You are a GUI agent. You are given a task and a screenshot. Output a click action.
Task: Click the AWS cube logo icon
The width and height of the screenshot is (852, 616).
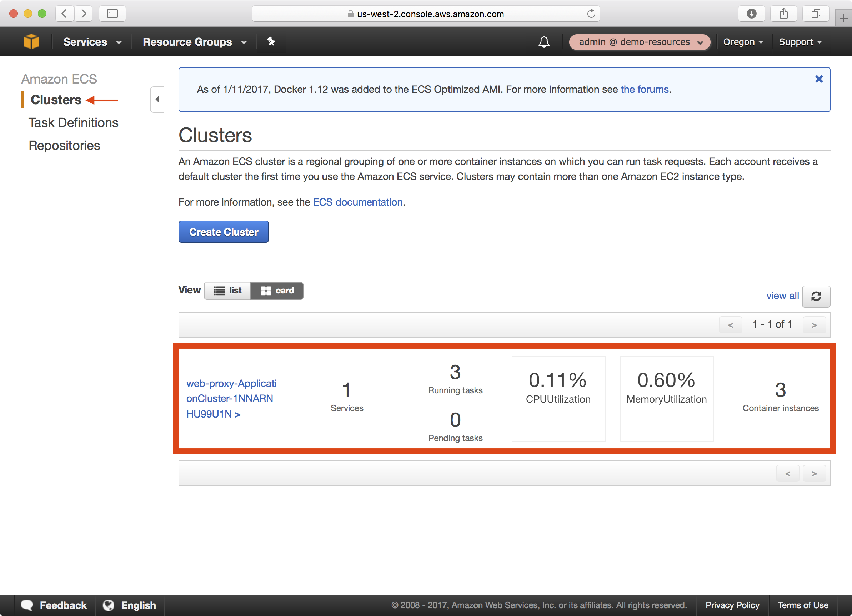tap(31, 42)
